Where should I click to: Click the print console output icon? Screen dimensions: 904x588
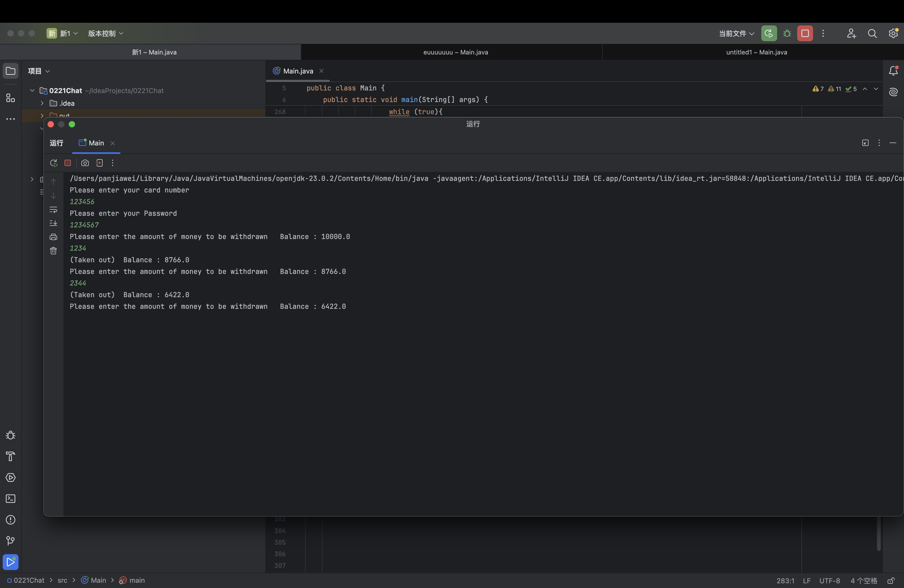point(53,237)
